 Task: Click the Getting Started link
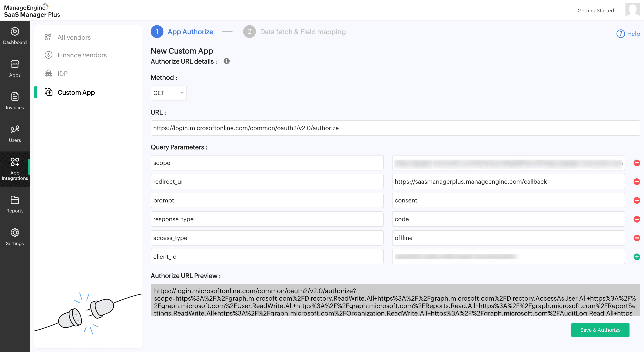(x=595, y=10)
